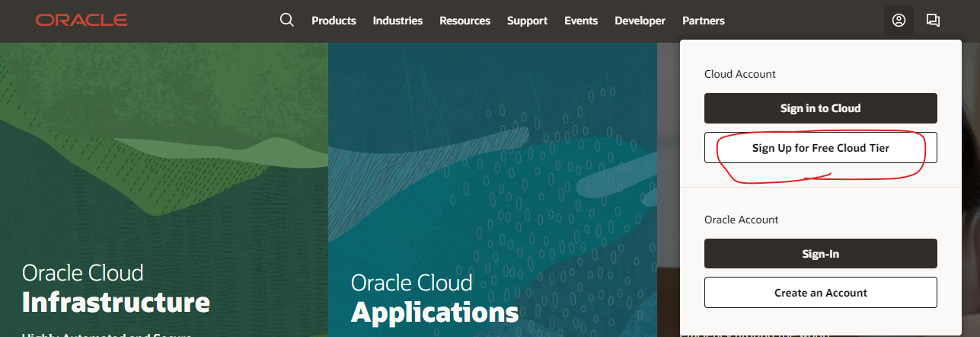
Task: Open the Industries menu
Action: pos(397,21)
